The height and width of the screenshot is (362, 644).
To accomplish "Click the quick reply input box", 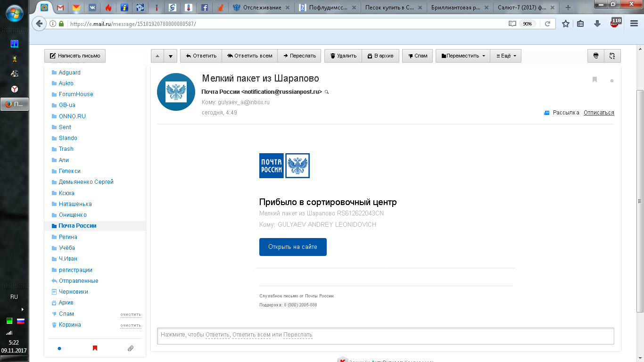I will pyautogui.click(x=385, y=335).
